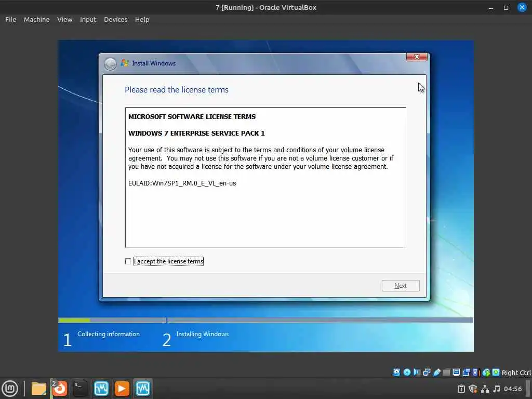532x399 pixels.
Task: Click the MICROSOFT SOFTWARE LICENSE TERMS heading
Action: [192, 117]
